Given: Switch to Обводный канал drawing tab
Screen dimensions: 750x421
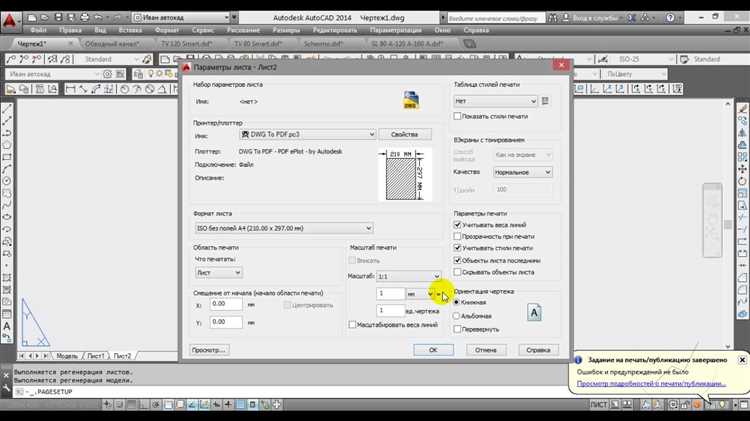Looking at the screenshot, I should [113, 44].
